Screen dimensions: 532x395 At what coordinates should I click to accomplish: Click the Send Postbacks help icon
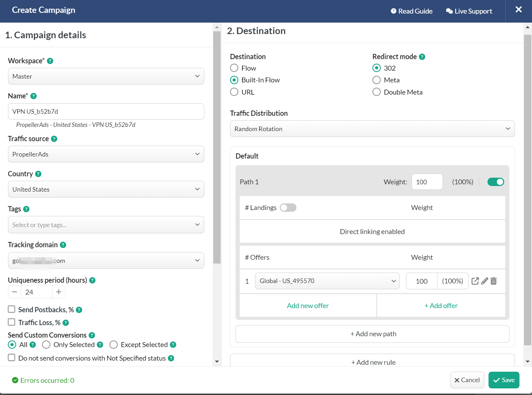tap(79, 310)
